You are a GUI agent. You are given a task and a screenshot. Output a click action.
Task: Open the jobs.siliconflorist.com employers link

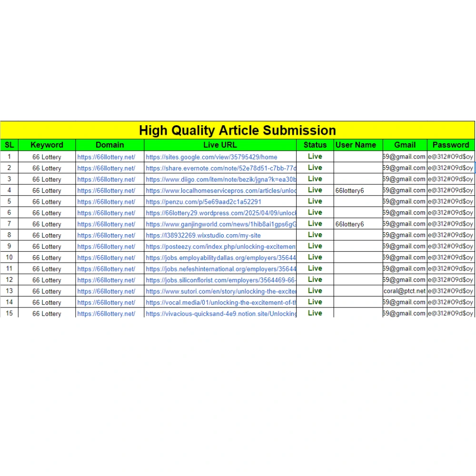coord(221,280)
